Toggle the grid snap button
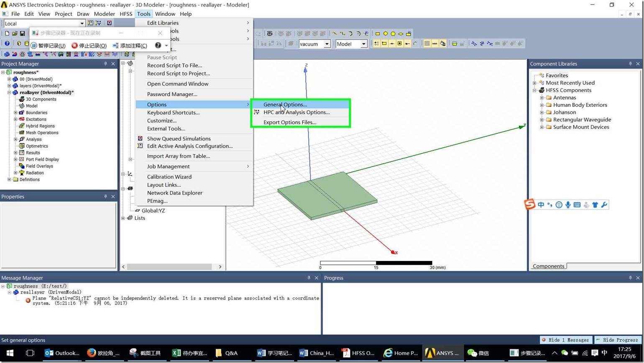This screenshot has height=363, width=644. (x=376, y=43)
